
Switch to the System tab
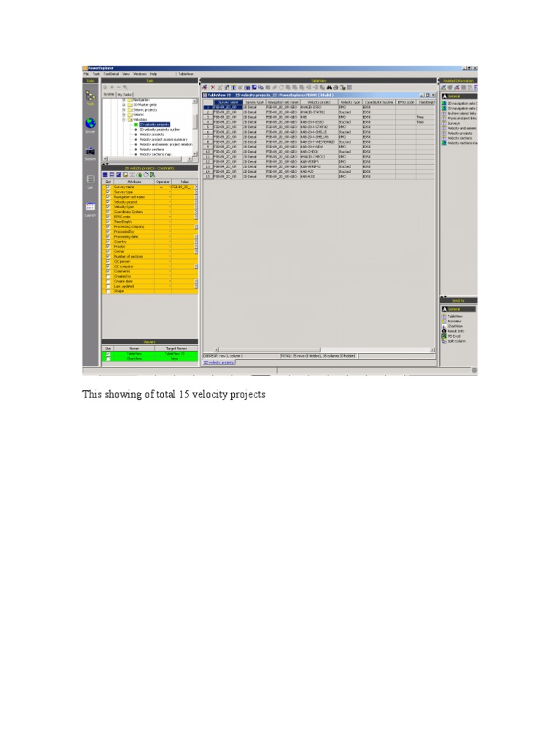tap(109, 94)
